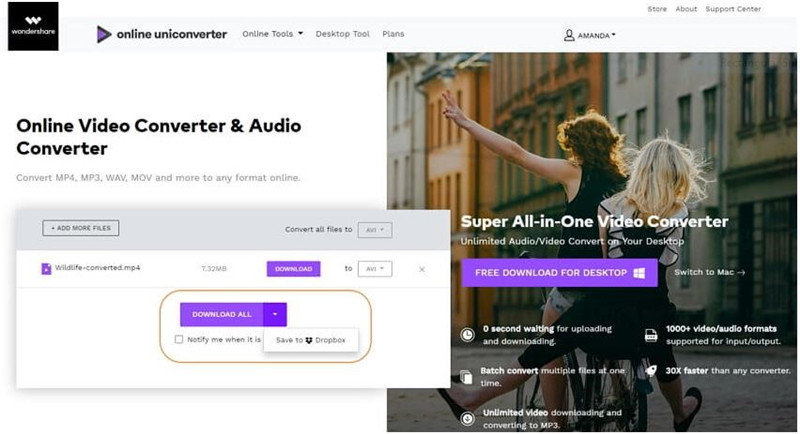This screenshot has width=800, height=434.
Task: Select Save to Dropbox option
Action: tap(311, 340)
